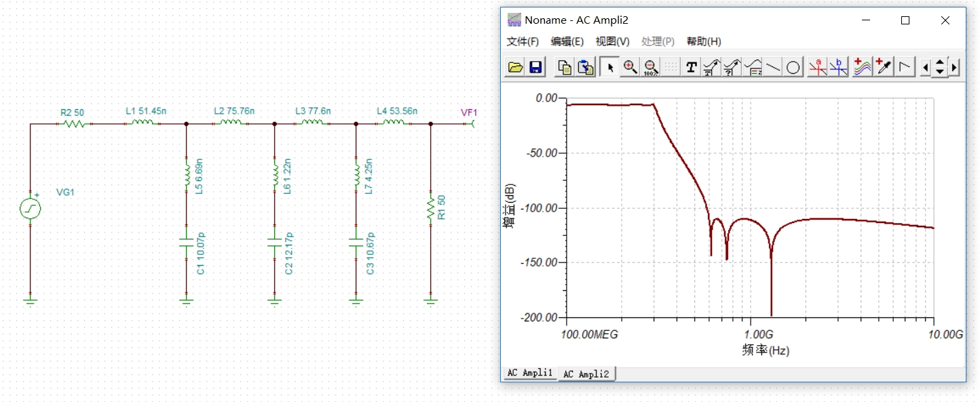The height and width of the screenshot is (402, 980).
Task: Select the line drawing tool
Action: point(773,67)
